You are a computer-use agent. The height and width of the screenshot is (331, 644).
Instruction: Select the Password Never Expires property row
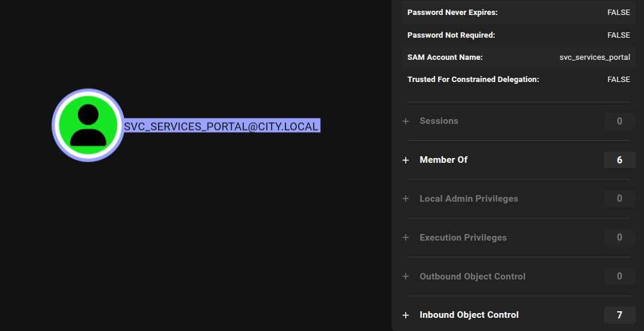(x=518, y=13)
